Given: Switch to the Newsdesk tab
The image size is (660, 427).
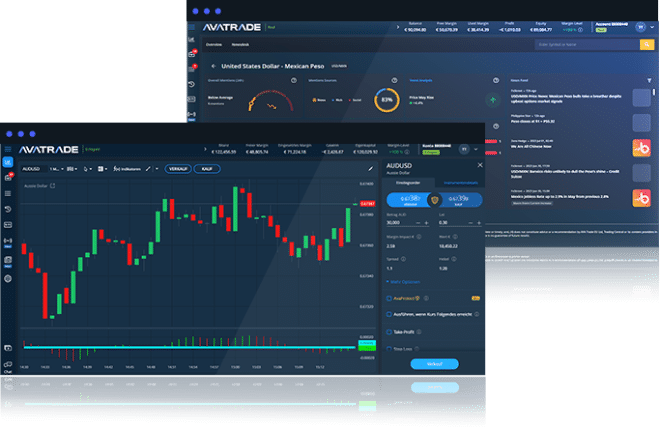Looking at the screenshot, I should coord(240,44).
